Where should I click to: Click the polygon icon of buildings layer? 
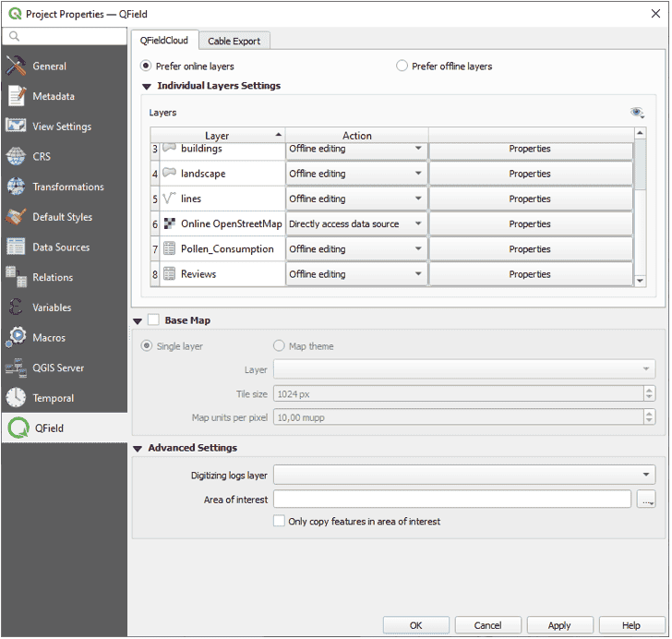(x=169, y=148)
